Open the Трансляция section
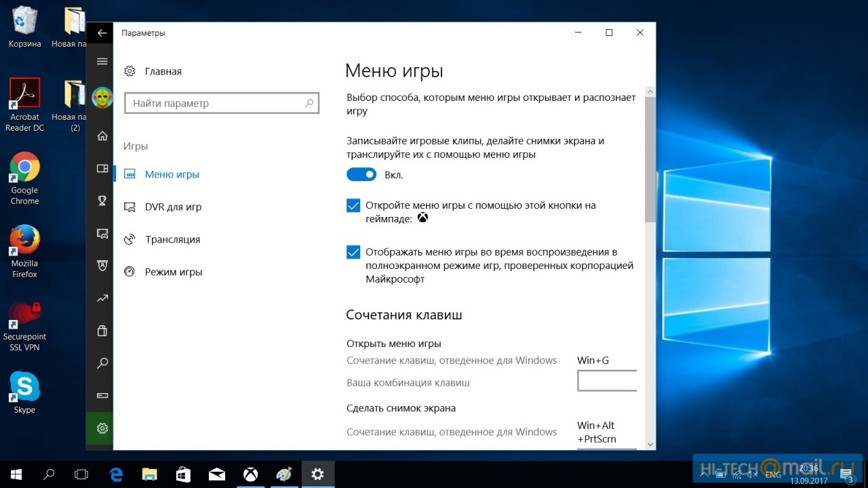868x488 pixels. 172,239
